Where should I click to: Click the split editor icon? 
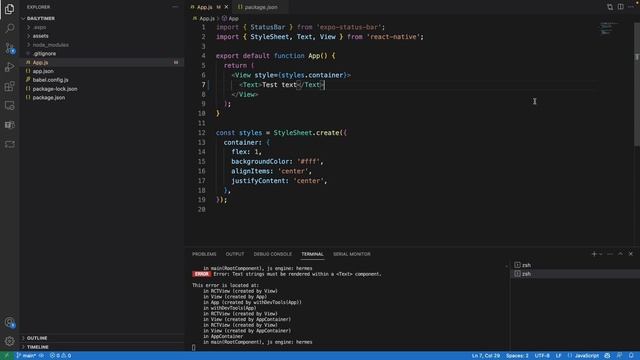(x=620, y=7)
